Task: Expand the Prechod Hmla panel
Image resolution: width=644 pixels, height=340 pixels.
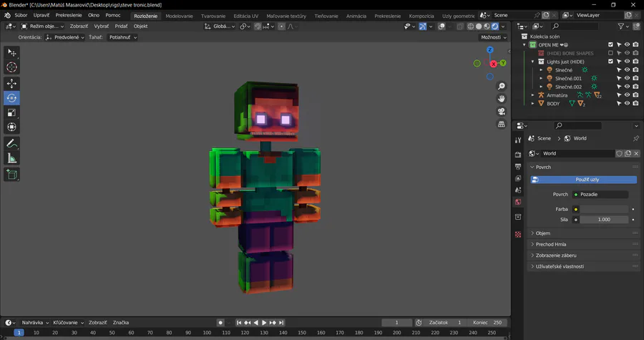Action: (583, 244)
